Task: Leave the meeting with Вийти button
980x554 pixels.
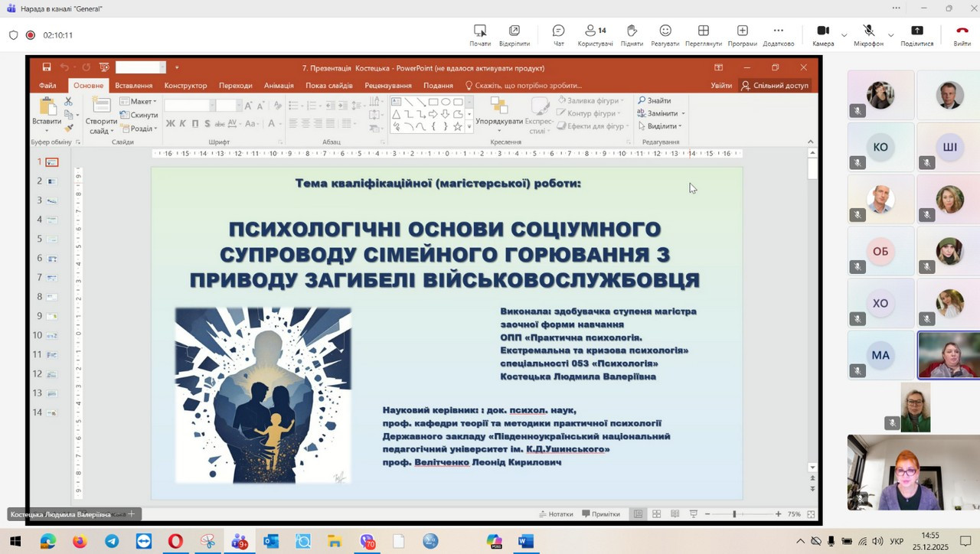Action: click(962, 34)
